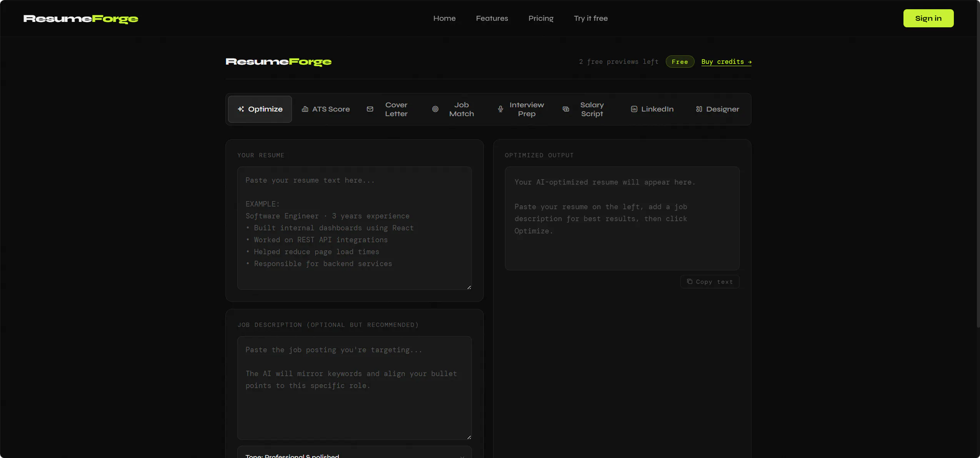Open the Features nav link

(492, 18)
